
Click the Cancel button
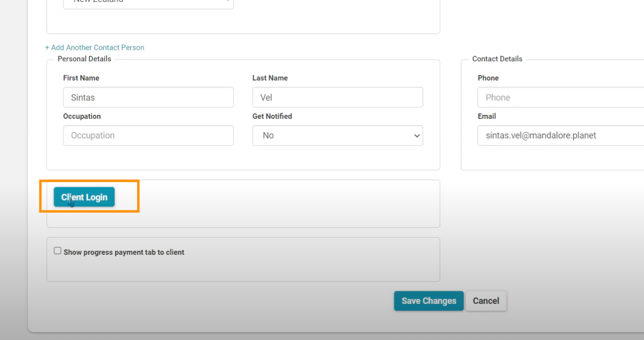[x=486, y=301]
